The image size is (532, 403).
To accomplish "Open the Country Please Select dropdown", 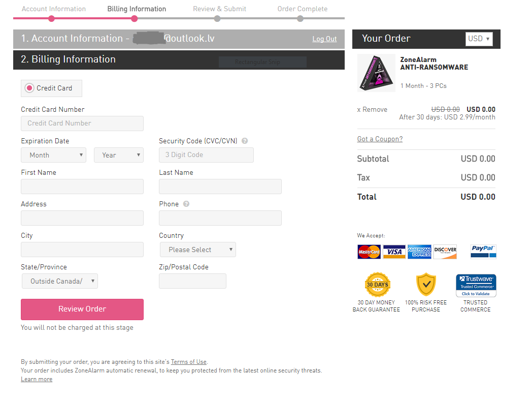I will (198, 250).
